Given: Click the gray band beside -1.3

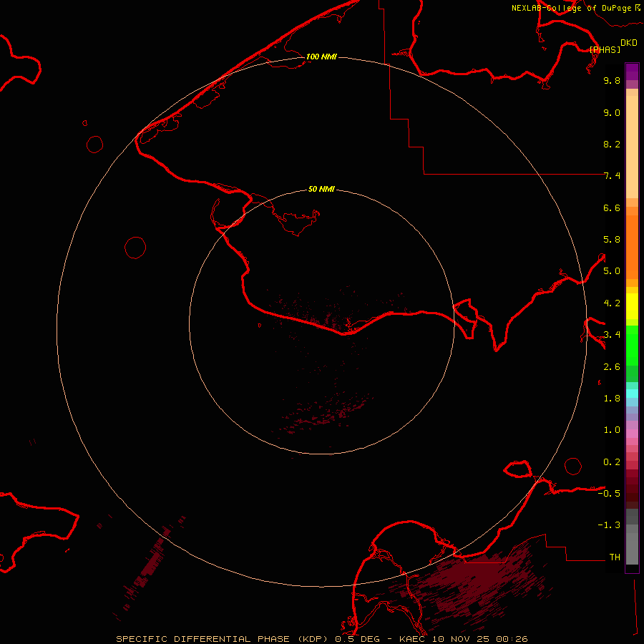Looking at the screenshot, I should click(632, 526).
